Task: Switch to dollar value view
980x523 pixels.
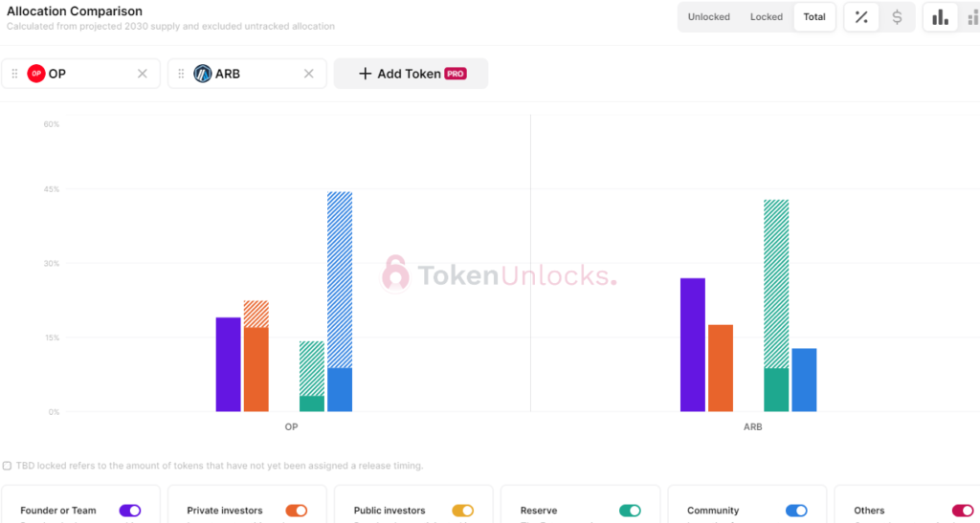Action: tap(897, 17)
